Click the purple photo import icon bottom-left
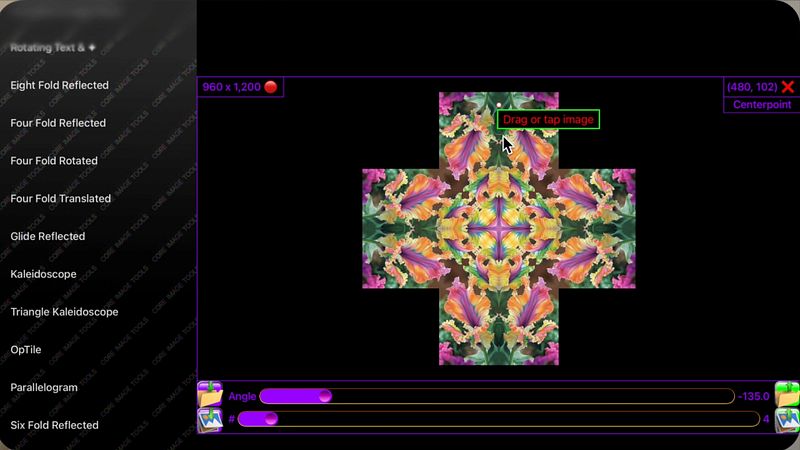Screen dimensions: 800x450 tap(210, 420)
